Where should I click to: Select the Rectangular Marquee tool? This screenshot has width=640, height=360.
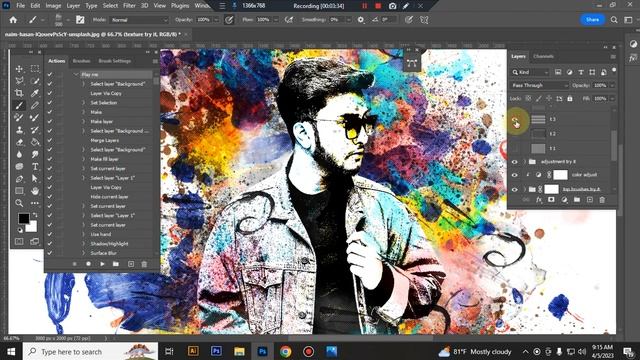35,69
